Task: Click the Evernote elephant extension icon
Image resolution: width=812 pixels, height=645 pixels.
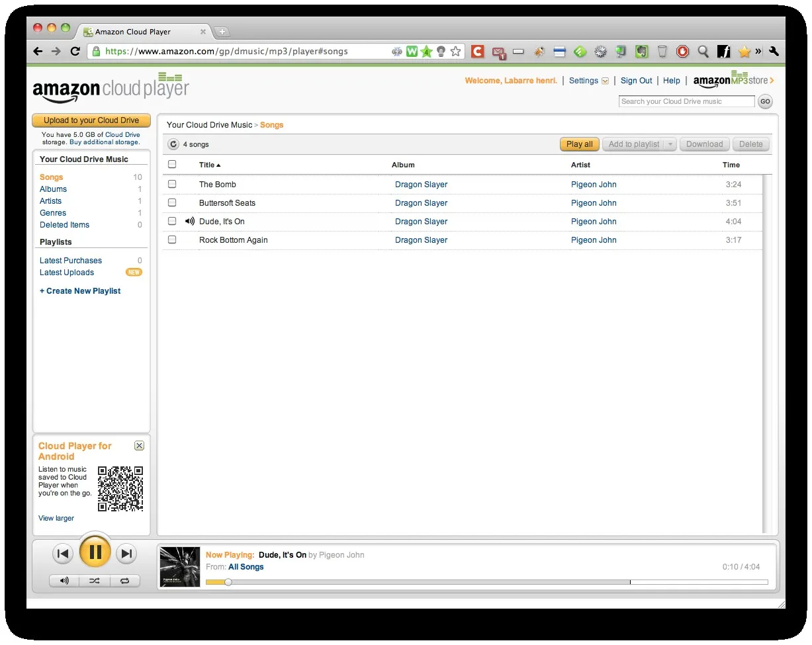Action: coord(641,51)
